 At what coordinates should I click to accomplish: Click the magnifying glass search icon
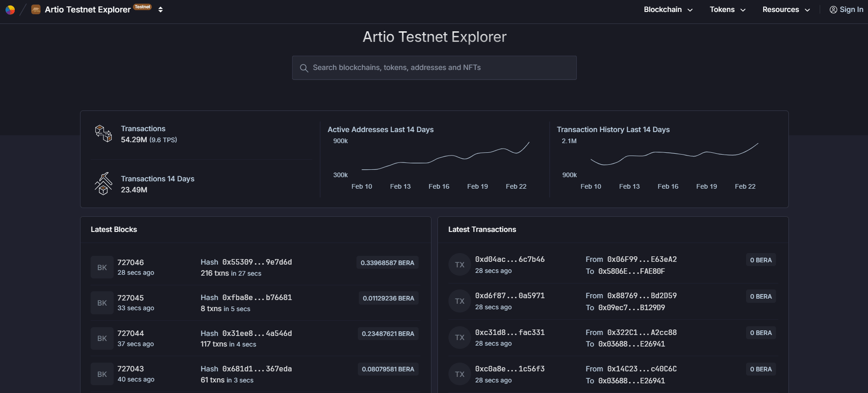coord(304,68)
